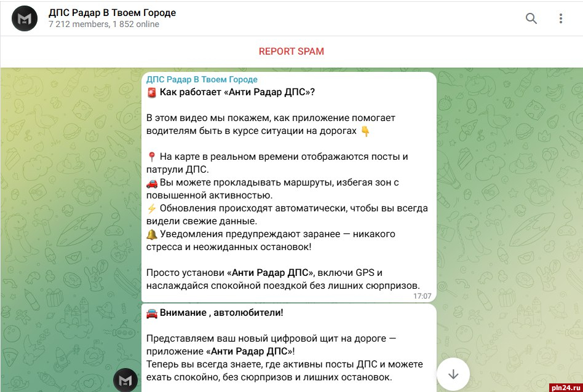
Task: Click the 'Как работает «Анти Радар ДПС»?' heading
Action: pyautogui.click(x=237, y=93)
